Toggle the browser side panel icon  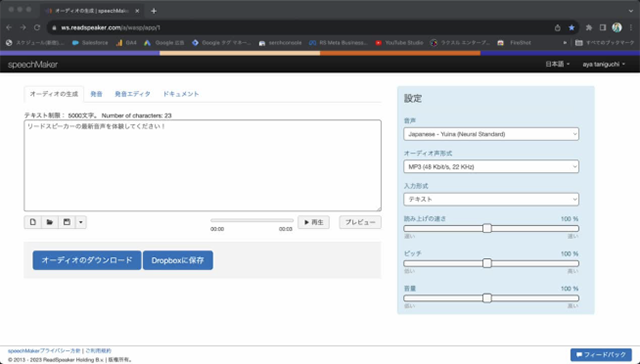602,28
